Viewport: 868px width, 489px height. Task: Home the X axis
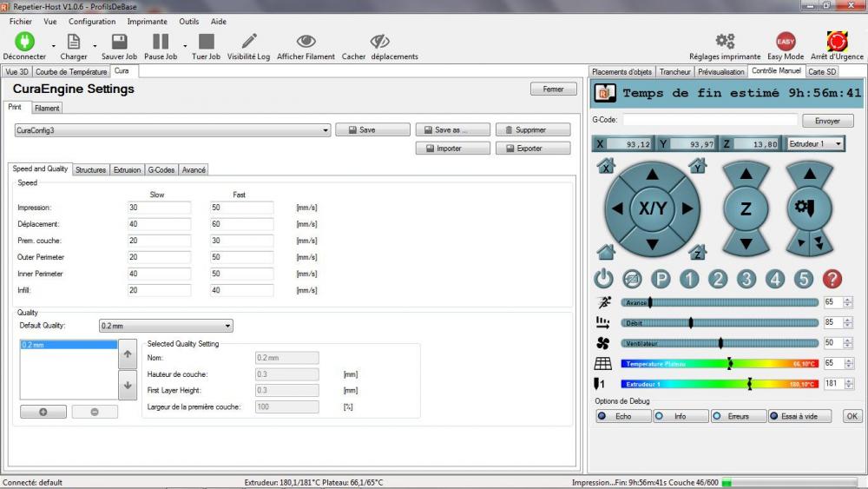click(x=607, y=166)
